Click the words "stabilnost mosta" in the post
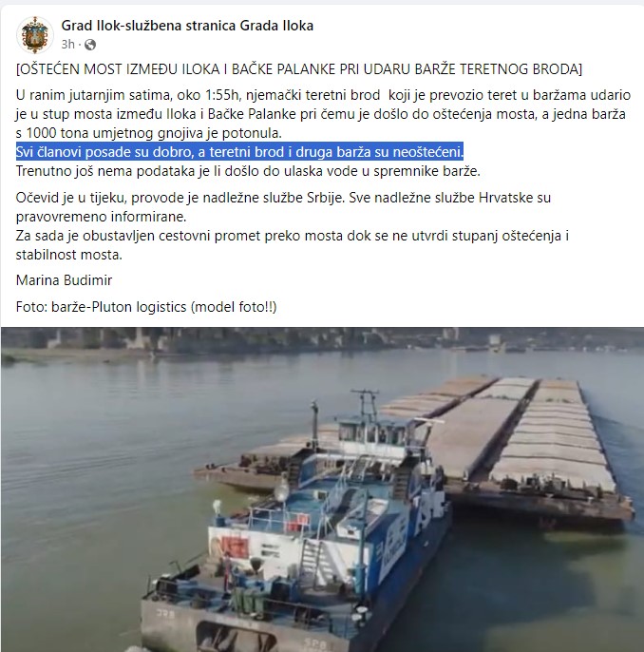The width and height of the screenshot is (644, 652). pos(68,255)
